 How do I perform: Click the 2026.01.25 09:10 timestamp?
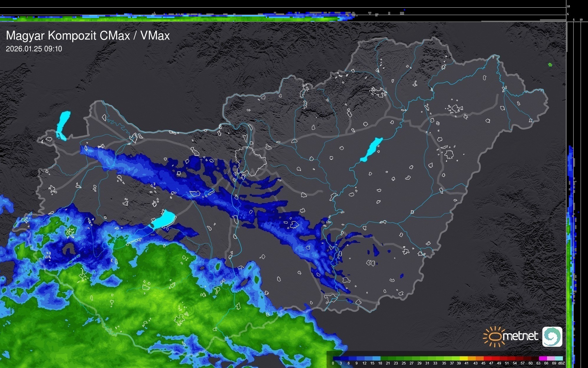point(34,49)
